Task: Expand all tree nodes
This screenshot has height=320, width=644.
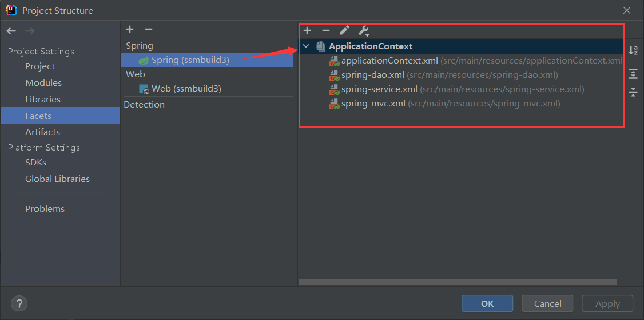Action: (633, 74)
